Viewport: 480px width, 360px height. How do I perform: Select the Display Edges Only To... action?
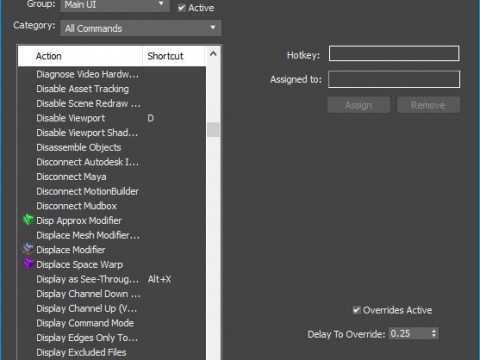pos(87,338)
